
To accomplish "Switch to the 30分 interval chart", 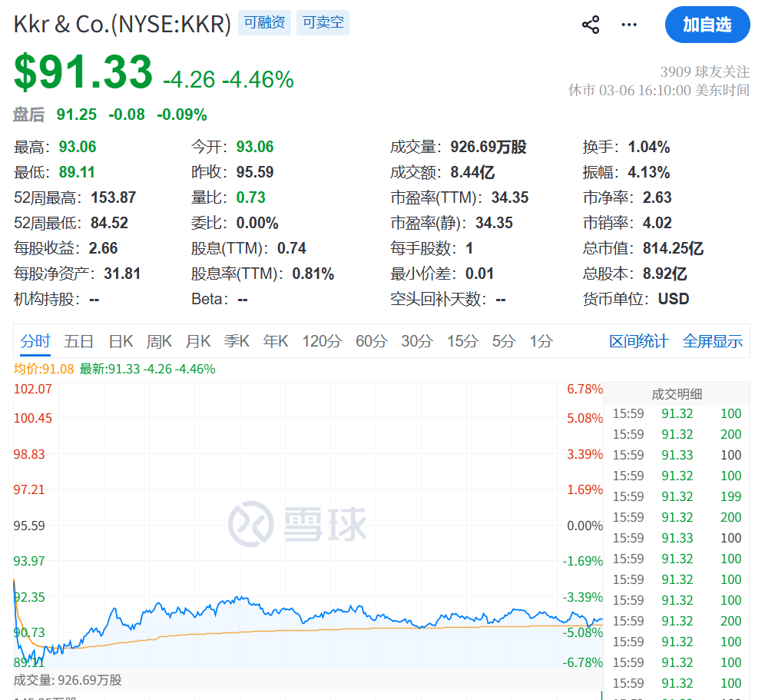I will tap(416, 341).
